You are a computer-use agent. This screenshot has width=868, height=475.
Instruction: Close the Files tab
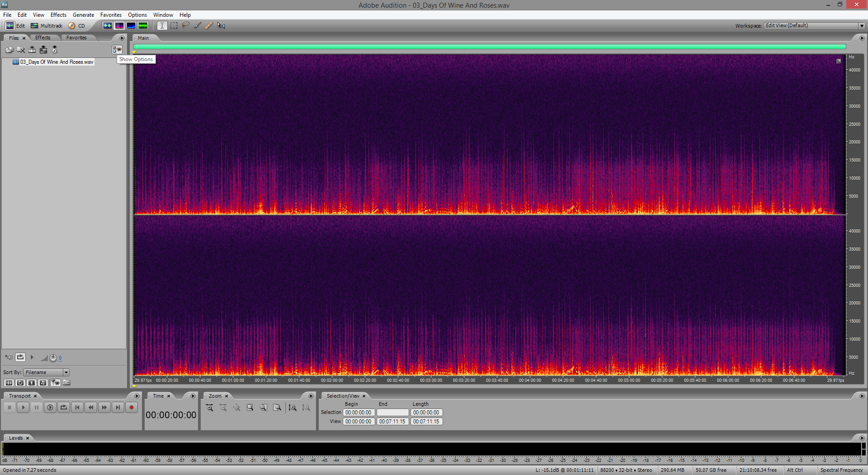[x=24, y=38]
